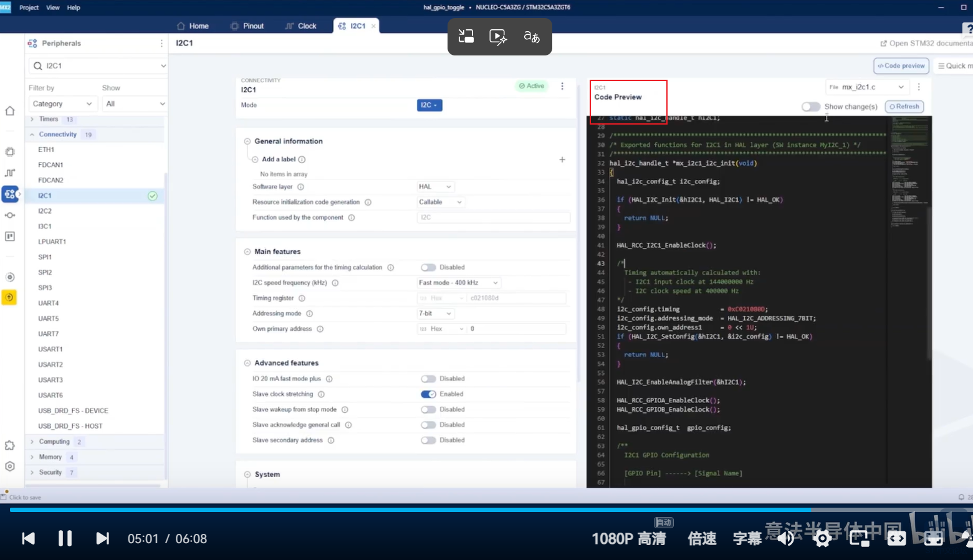Pause the video playback
Viewport: 973px width, 560px height.
[x=65, y=538]
